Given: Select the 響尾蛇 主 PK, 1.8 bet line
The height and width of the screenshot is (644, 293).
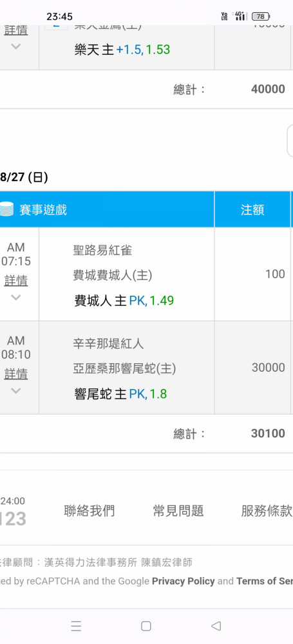Looking at the screenshot, I should tap(120, 394).
